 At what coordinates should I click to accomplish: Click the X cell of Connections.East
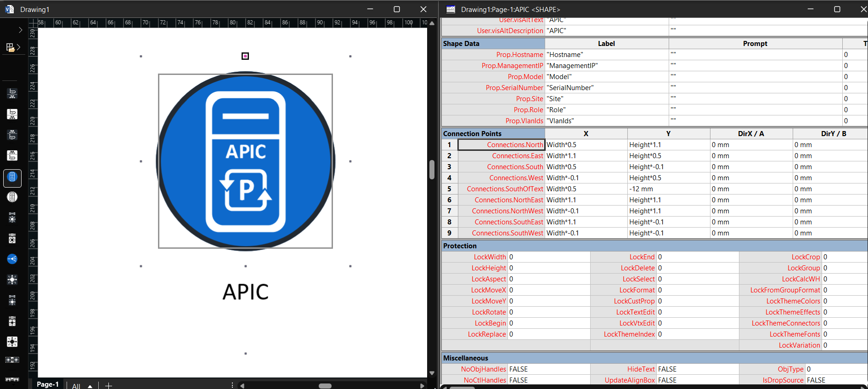586,156
